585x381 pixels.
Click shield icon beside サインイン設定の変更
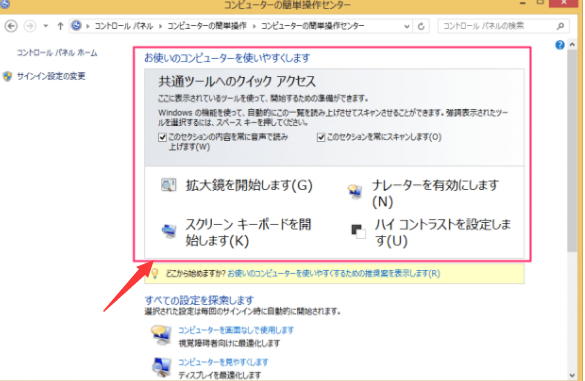[x=7, y=76]
